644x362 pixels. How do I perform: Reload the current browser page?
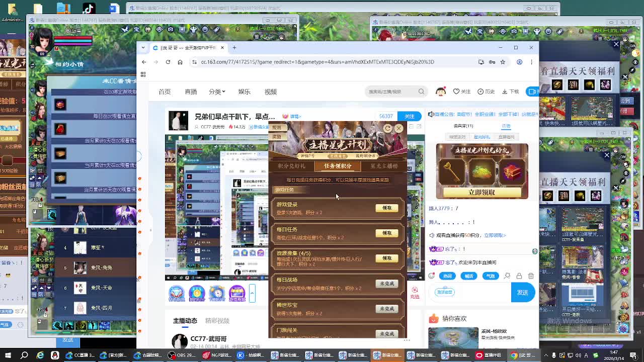click(168, 62)
